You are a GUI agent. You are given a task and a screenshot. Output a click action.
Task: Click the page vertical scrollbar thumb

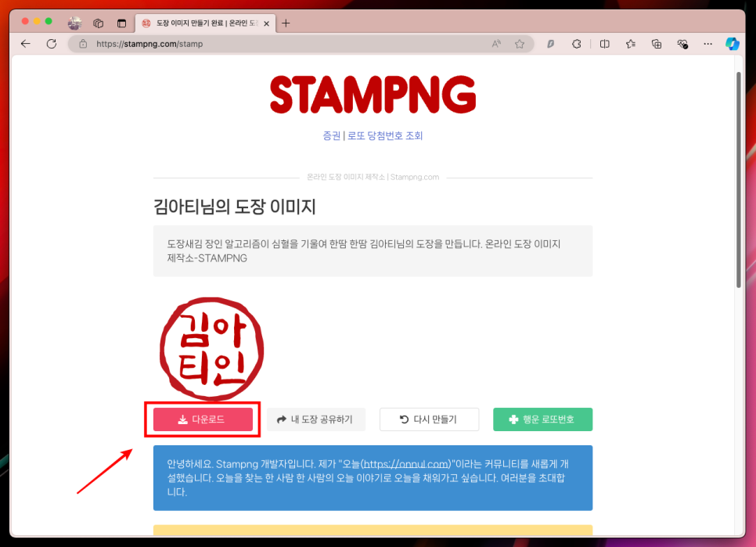(x=738, y=179)
